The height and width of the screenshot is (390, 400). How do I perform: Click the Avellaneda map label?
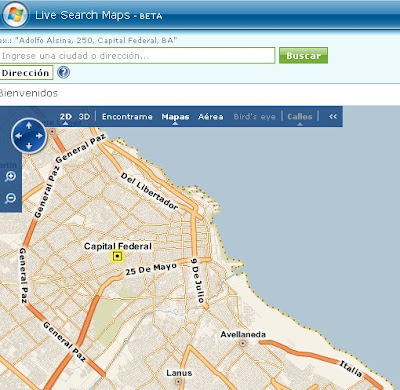click(243, 334)
